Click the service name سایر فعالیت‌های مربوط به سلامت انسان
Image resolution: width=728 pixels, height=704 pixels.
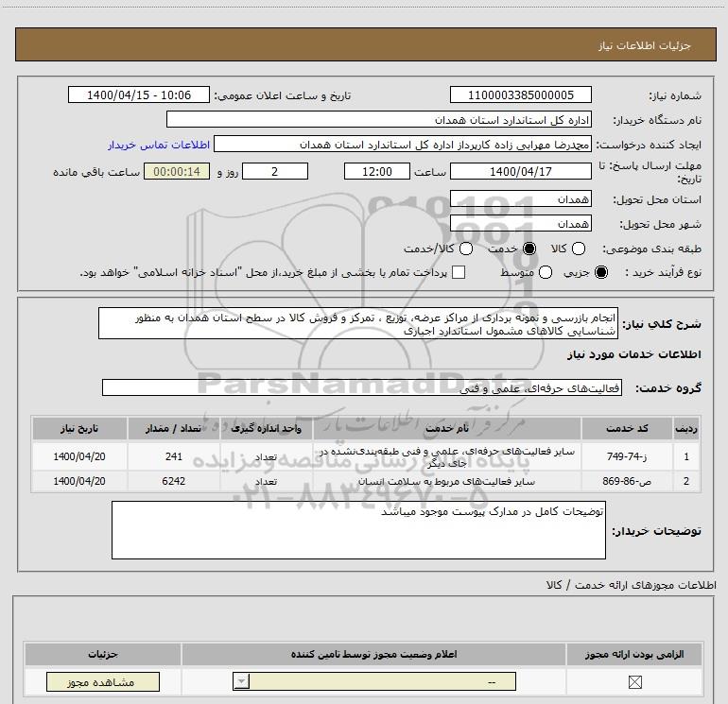tap(446, 482)
